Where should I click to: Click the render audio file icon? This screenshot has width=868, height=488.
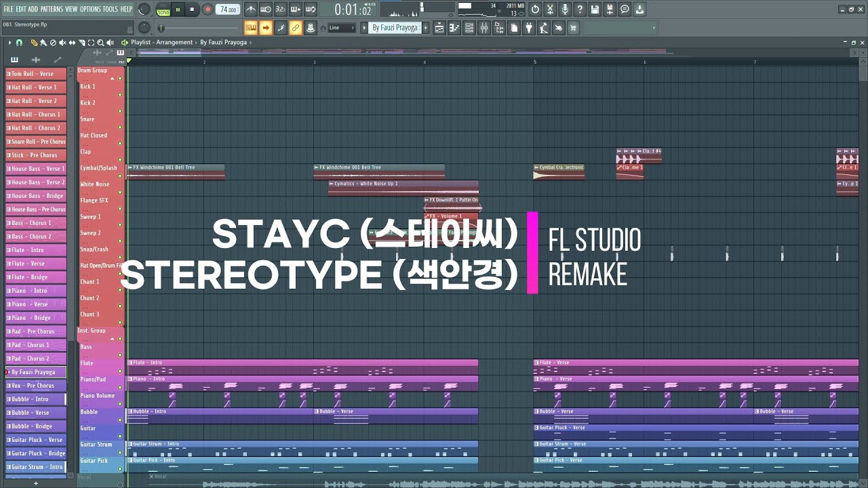610,9
